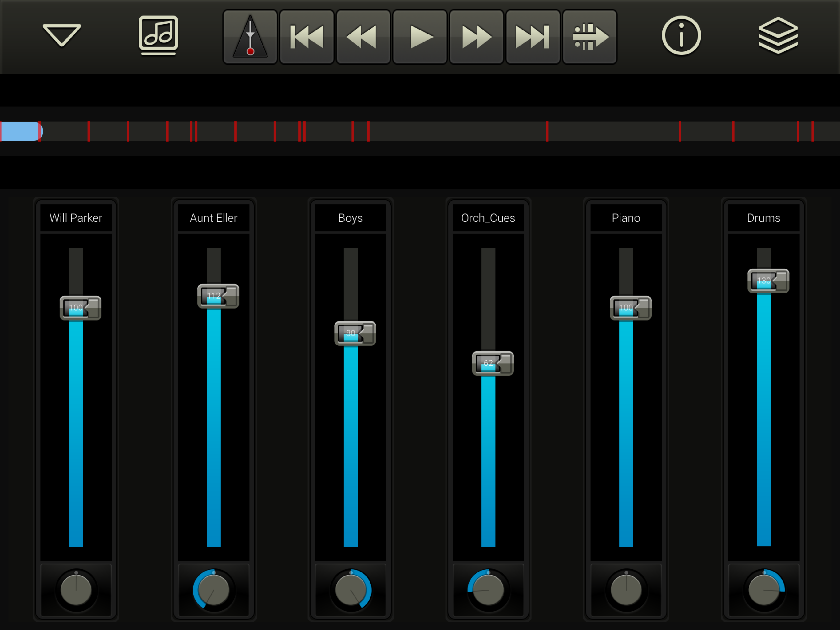The height and width of the screenshot is (630, 840).
Task: Grab the Drums fader at 130
Action: point(768,281)
